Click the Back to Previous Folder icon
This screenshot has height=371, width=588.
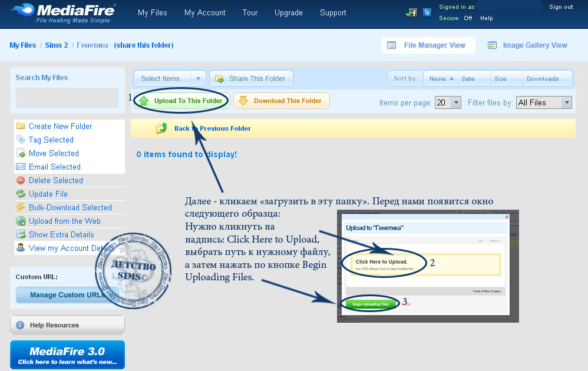coord(161,128)
